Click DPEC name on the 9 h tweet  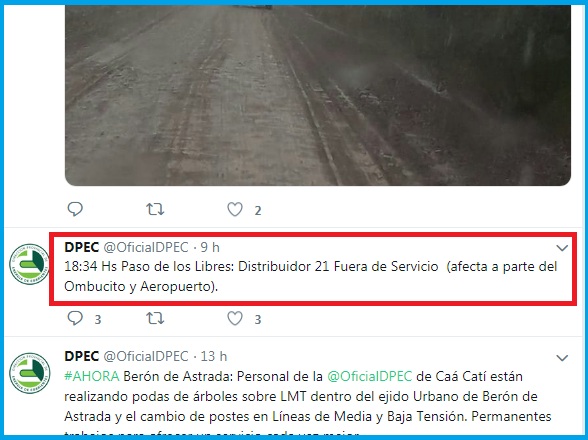point(81,247)
